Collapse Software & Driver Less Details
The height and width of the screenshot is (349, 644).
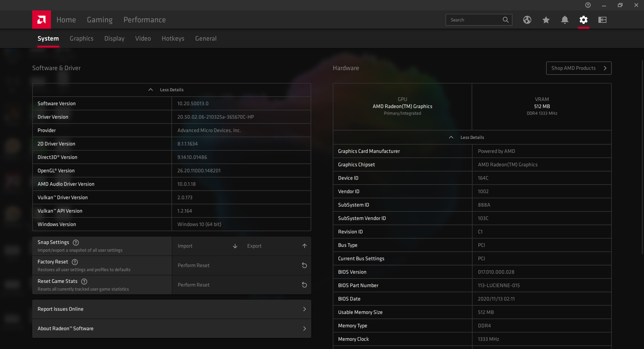pyautogui.click(x=172, y=90)
